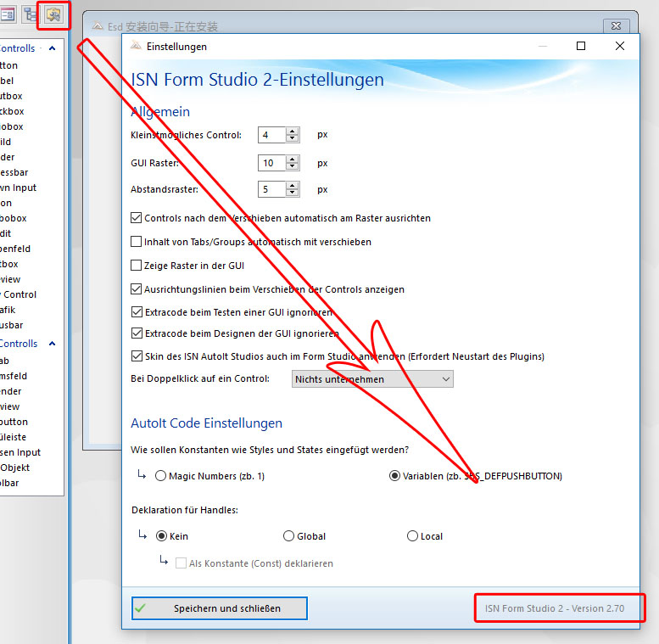This screenshot has width=659, height=644.
Task: Select Global for handle declaration
Action: tap(288, 536)
